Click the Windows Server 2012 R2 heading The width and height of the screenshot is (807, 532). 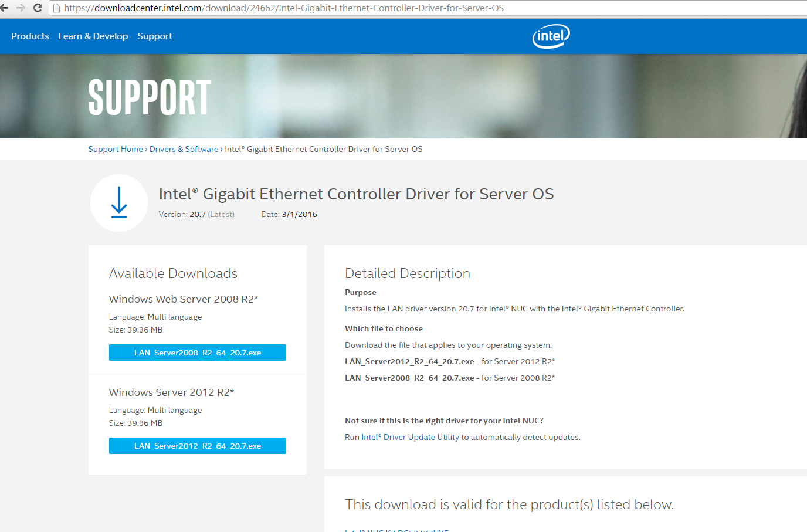(171, 392)
